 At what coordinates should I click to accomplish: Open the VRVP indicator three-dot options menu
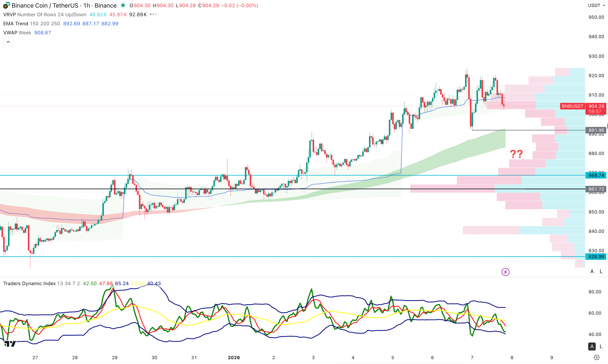152,14
